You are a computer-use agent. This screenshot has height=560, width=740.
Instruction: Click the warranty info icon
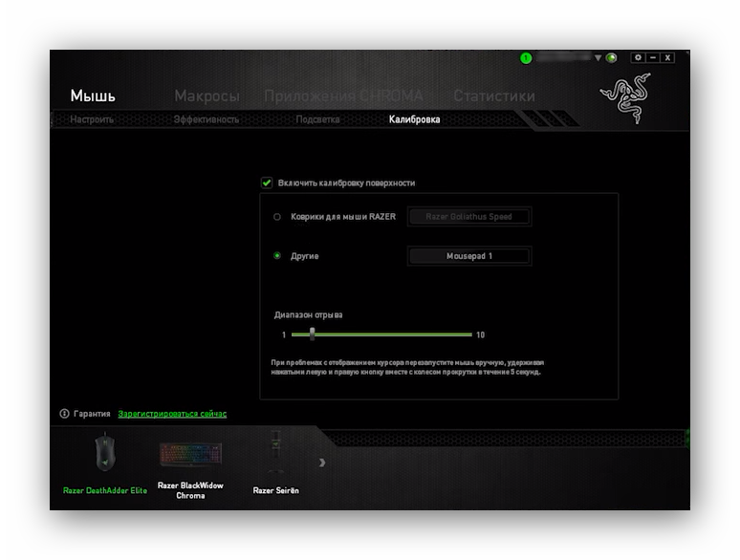tap(64, 414)
